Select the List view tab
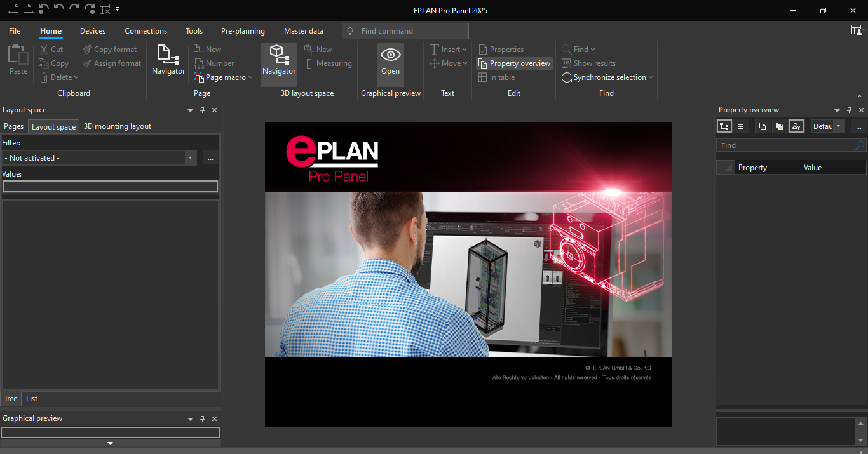This screenshot has width=868, height=454. click(32, 399)
